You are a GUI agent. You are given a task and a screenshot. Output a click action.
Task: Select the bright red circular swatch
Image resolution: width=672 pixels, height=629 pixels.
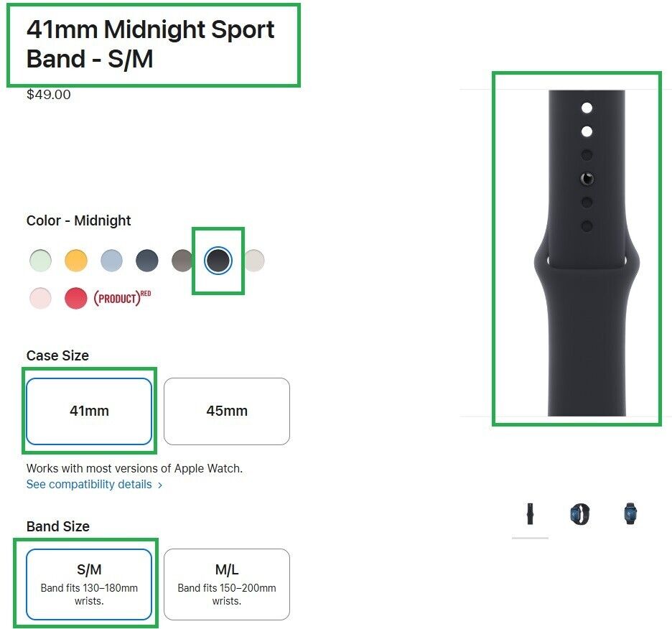[76, 297]
